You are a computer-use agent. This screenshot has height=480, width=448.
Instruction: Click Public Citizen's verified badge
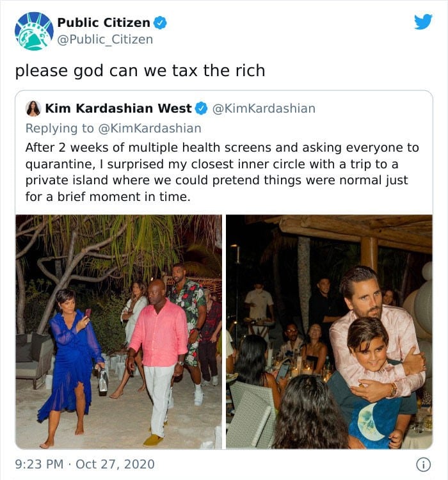160,22
